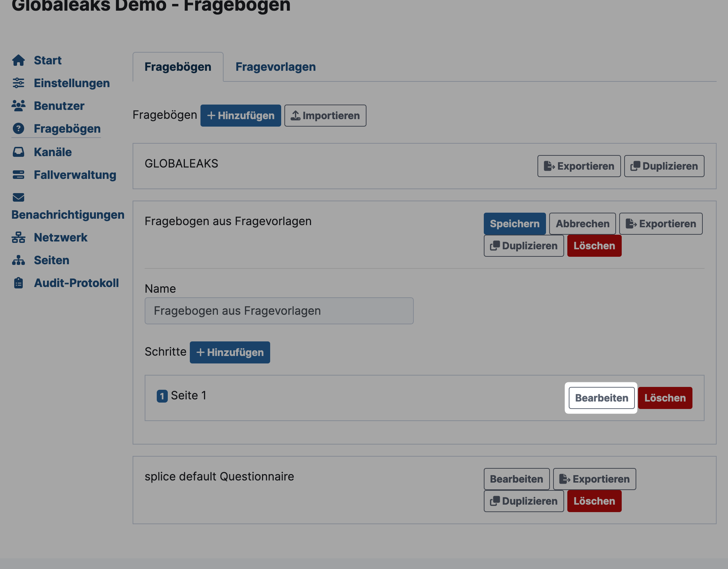The height and width of the screenshot is (569, 728).
Task: Open Fallverwaltung in the sidebar
Action: coord(75,175)
